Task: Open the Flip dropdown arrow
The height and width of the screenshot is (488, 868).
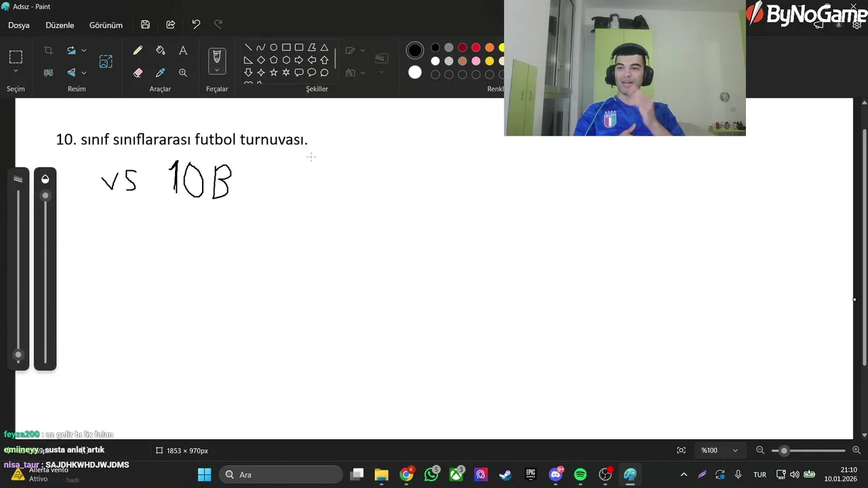Action: click(x=83, y=73)
